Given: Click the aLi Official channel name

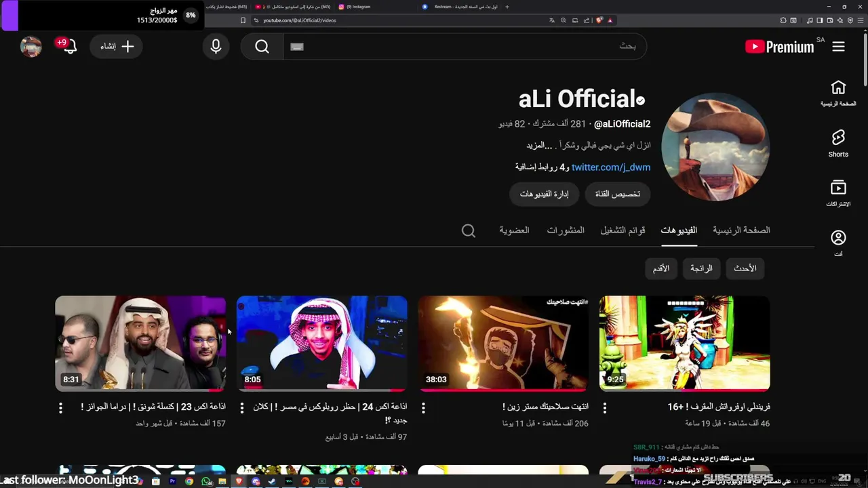Looking at the screenshot, I should tap(576, 99).
